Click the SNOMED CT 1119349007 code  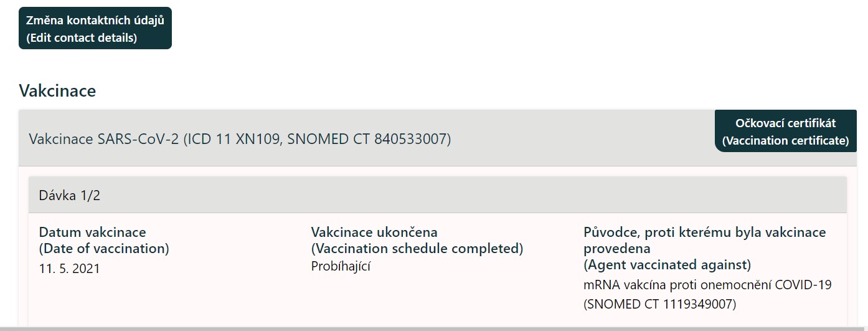[659, 304]
